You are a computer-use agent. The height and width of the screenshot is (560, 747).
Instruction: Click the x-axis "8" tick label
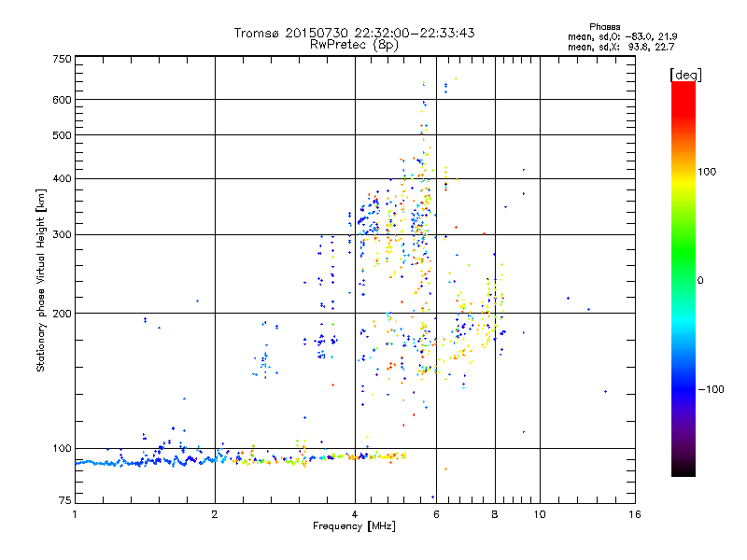[495, 514]
